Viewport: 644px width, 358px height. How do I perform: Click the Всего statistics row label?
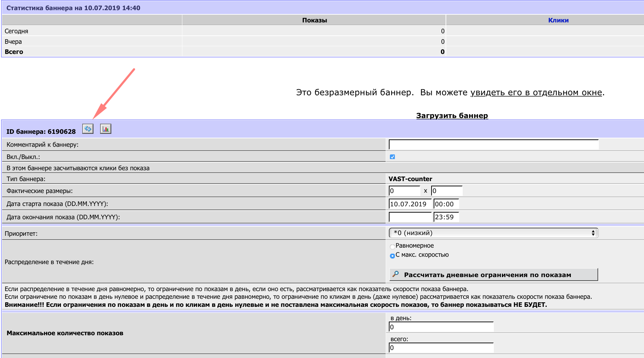(x=14, y=52)
